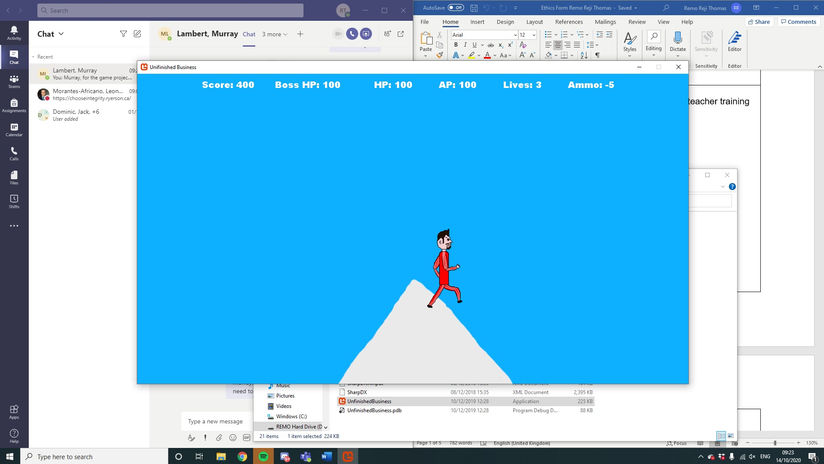824x464 pixels.
Task: Open Dominic, Jack +6 group chat
Action: [84, 115]
